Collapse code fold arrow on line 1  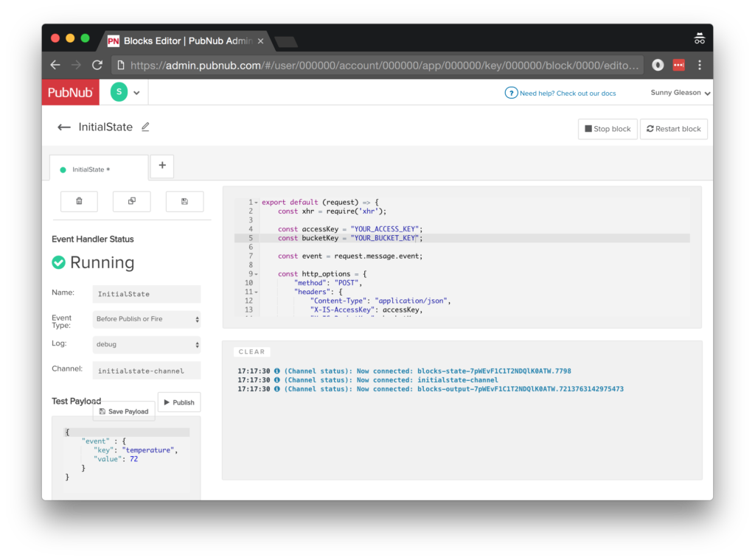point(256,203)
